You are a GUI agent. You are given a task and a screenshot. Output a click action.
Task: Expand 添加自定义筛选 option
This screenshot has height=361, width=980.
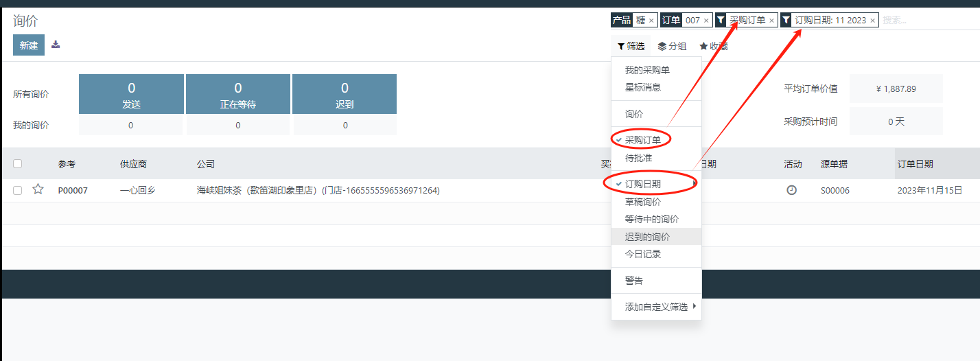(x=656, y=307)
